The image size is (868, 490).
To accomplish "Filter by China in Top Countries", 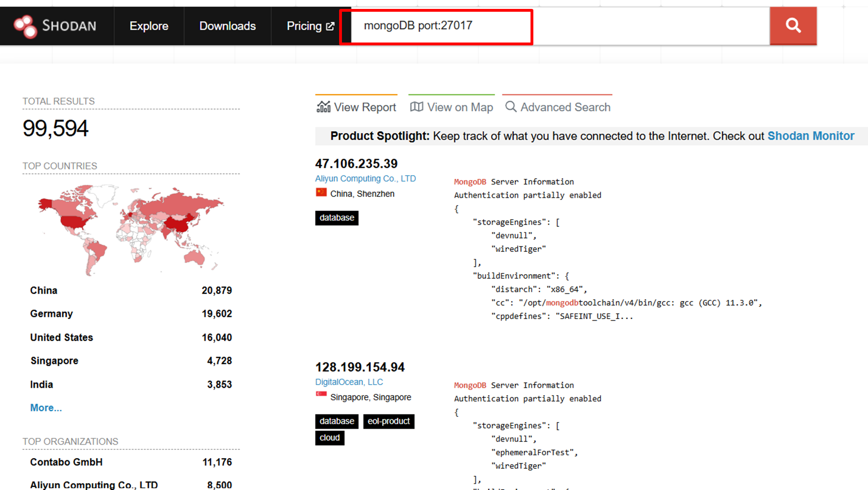I will [44, 290].
